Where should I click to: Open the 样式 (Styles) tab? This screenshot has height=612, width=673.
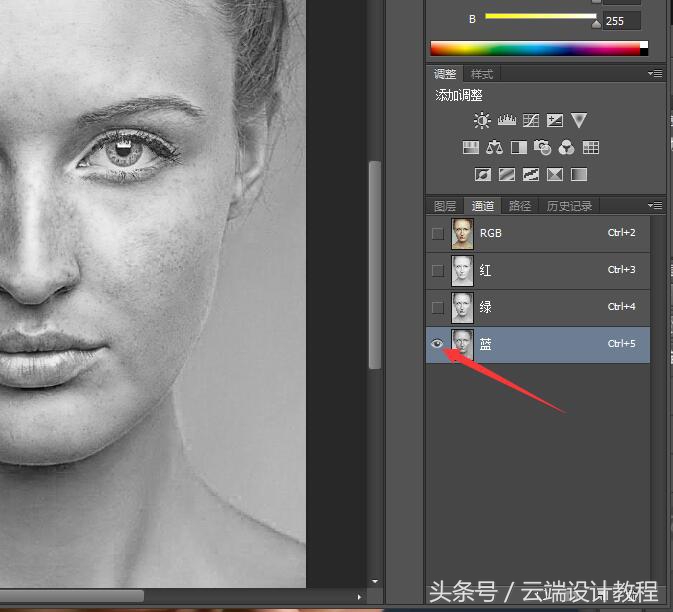482,74
